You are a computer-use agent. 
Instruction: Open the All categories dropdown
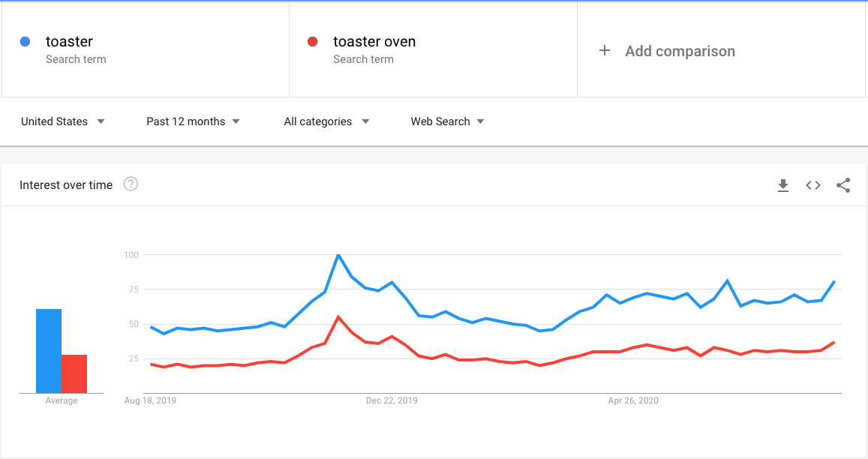(326, 121)
